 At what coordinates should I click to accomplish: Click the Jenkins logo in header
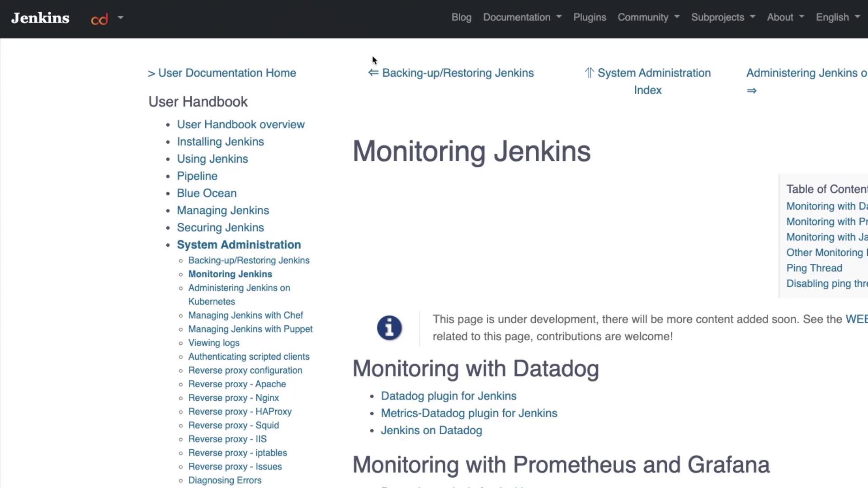[40, 18]
